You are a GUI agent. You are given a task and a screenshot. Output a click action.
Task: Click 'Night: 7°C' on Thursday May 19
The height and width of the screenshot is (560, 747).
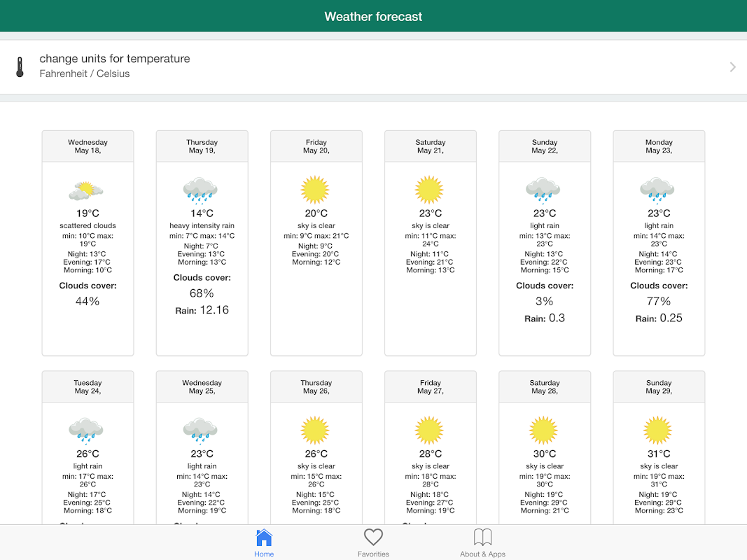(x=200, y=246)
